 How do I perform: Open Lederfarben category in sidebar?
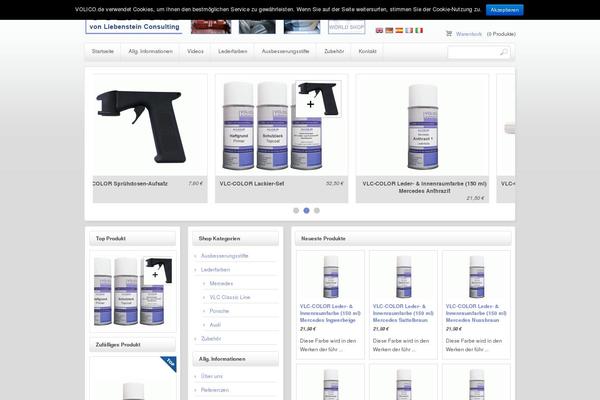click(x=215, y=269)
